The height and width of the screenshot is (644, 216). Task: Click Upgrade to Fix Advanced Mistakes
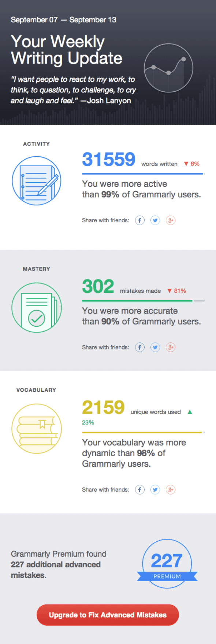(108, 615)
